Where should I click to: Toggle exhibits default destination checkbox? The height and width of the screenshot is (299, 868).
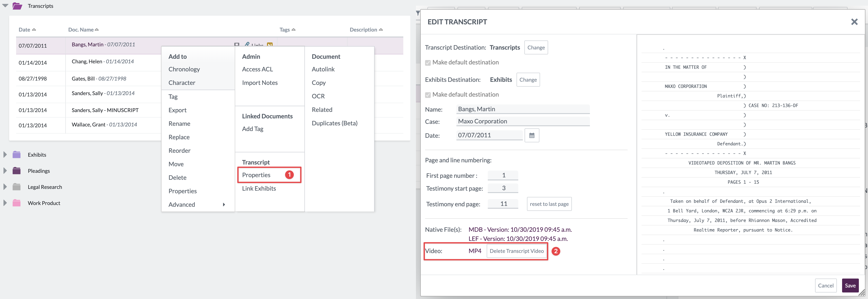pyautogui.click(x=428, y=95)
